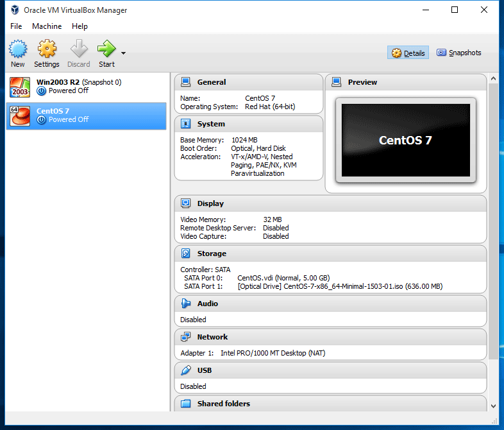The height and width of the screenshot is (430, 504).
Task: Maximize the VirtualBox Manager window
Action: [x=455, y=10]
